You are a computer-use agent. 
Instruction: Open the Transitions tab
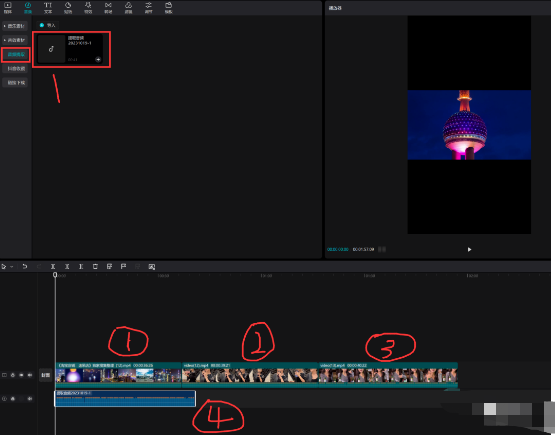(x=108, y=7)
